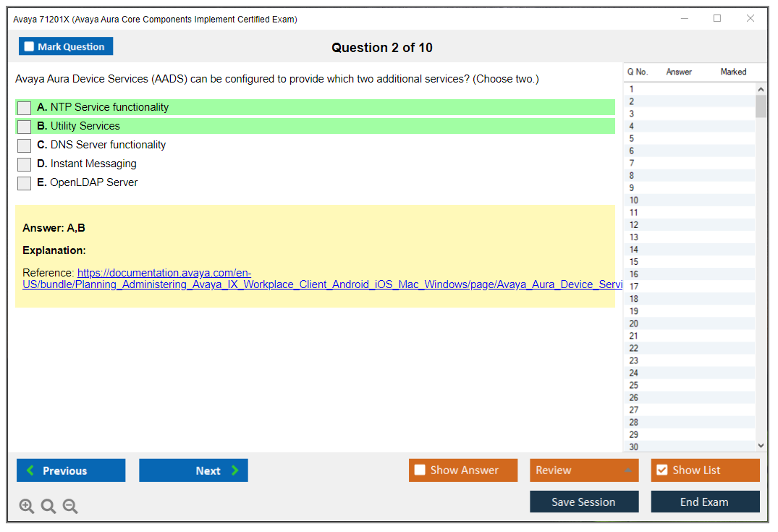The image size is (778, 532).
Task: Select answer A NTP Service functionality
Action: coord(25,108)
